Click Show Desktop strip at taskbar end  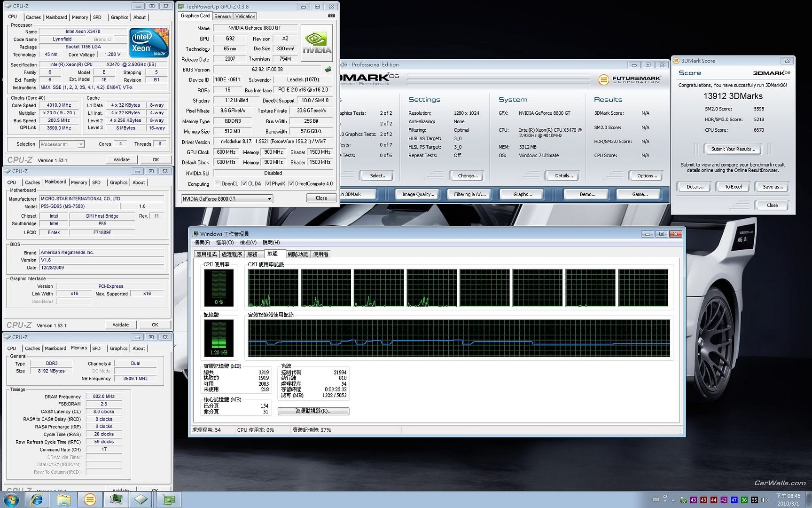click(x=808, y=500)
